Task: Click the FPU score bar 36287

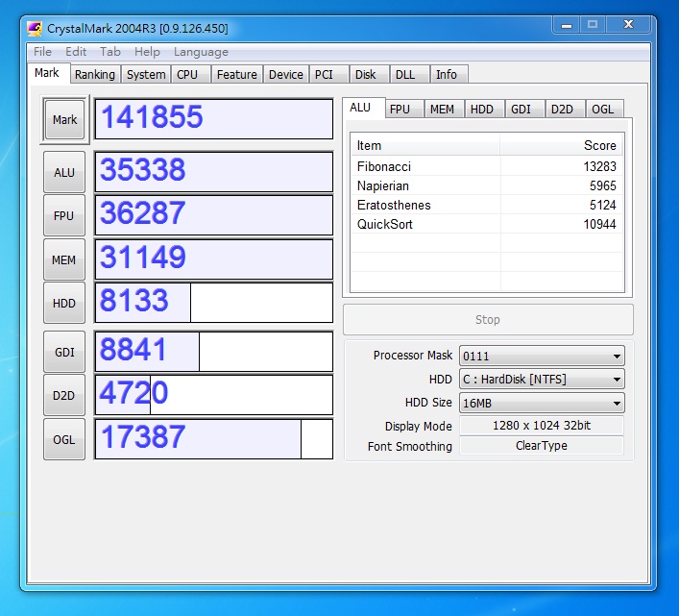Action: (214, 215)
